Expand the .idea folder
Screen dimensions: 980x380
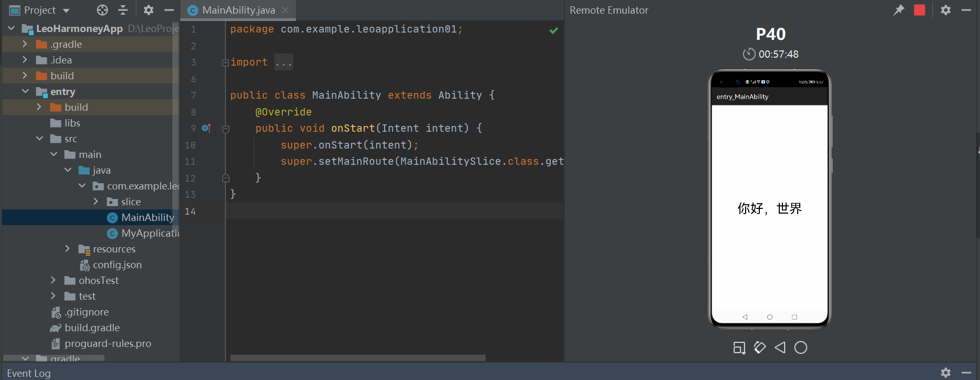point(25,60)
